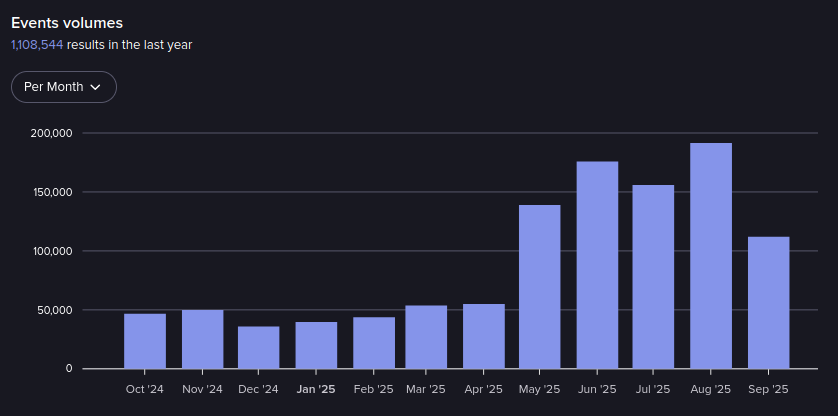The width and height of the screenshot is (838, 416).
Task: Click the bar above Jan '25
Action: pos(316,345)
